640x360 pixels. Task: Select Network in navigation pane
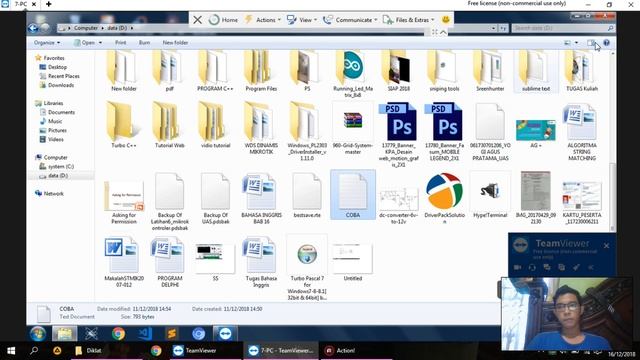(x=49, y=193)
